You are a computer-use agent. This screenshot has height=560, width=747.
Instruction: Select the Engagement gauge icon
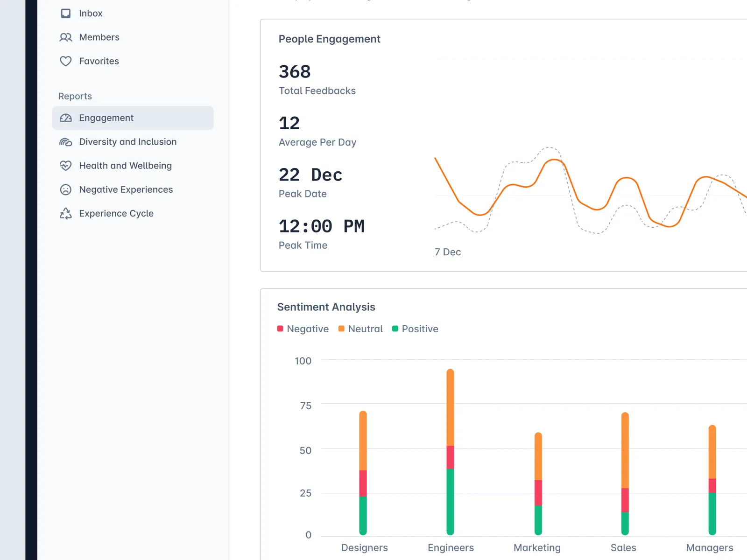tap(66, 118)
